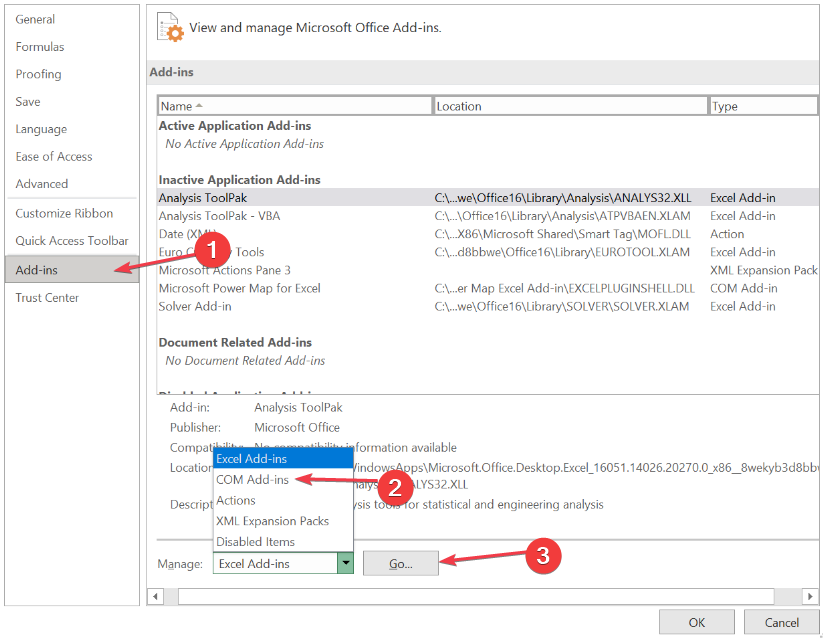Viewport: 823px width, 638px height.
Task: Click the MOFL.DLL location cell
Action: 563,234
